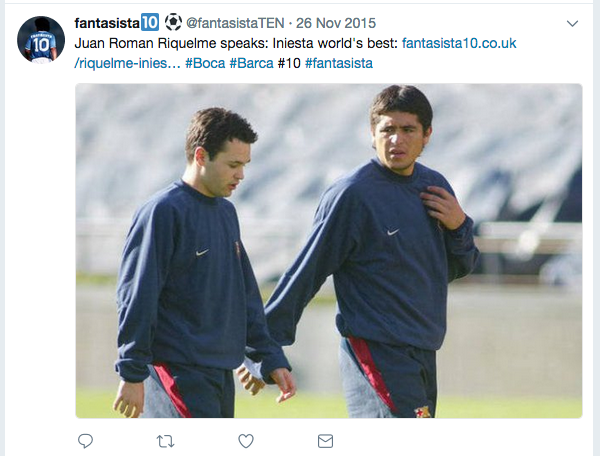This screenshot has height=456, width=600.
Task: Open the #Boca hashtag
Action: click(204, 63)
